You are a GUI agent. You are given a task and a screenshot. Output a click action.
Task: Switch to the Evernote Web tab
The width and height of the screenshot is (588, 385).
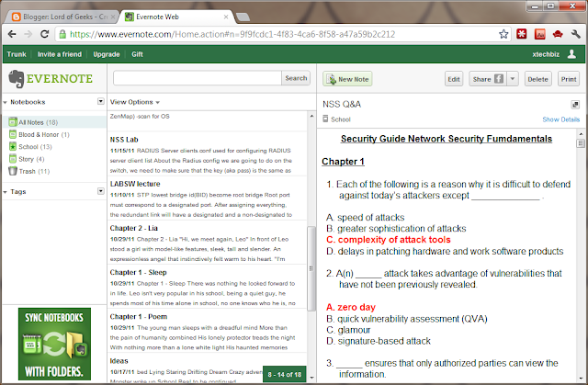176,17
